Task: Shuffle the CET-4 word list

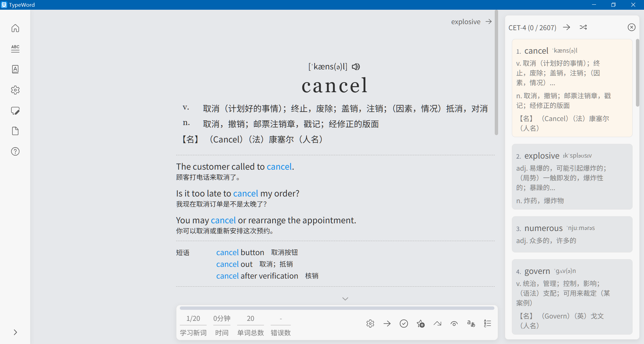Action: (x=583, y=27)
